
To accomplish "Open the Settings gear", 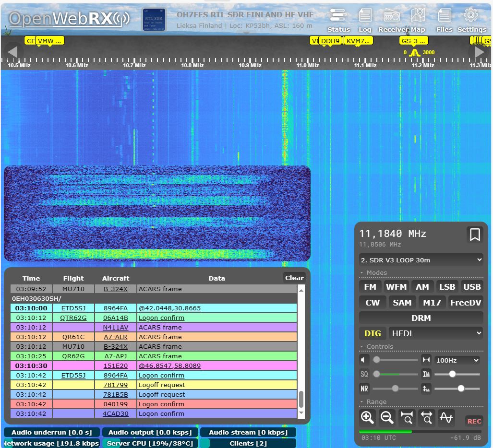I will pyautogui.click(x=471, y=16).
